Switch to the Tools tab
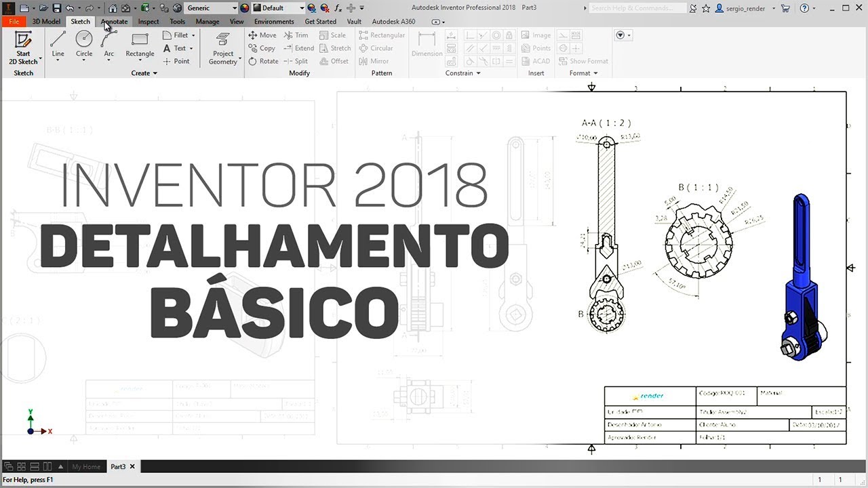The image size is (868, 488). (178, 22)
